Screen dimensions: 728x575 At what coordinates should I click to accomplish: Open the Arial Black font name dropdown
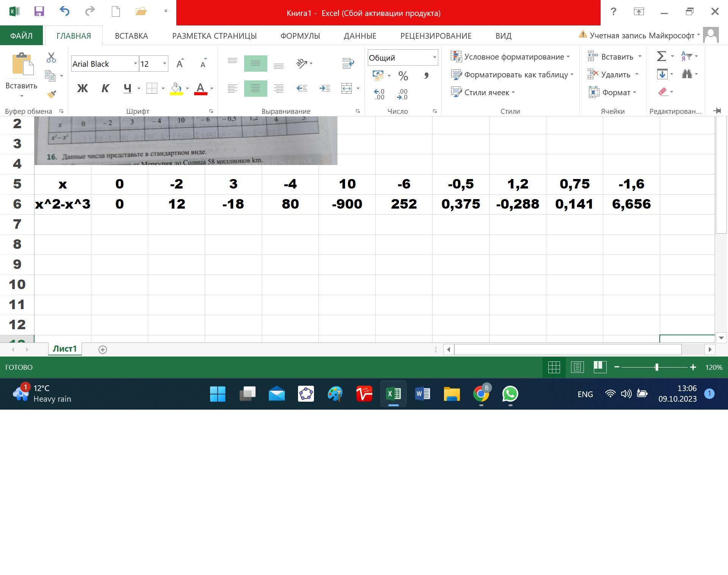[135, 64]
